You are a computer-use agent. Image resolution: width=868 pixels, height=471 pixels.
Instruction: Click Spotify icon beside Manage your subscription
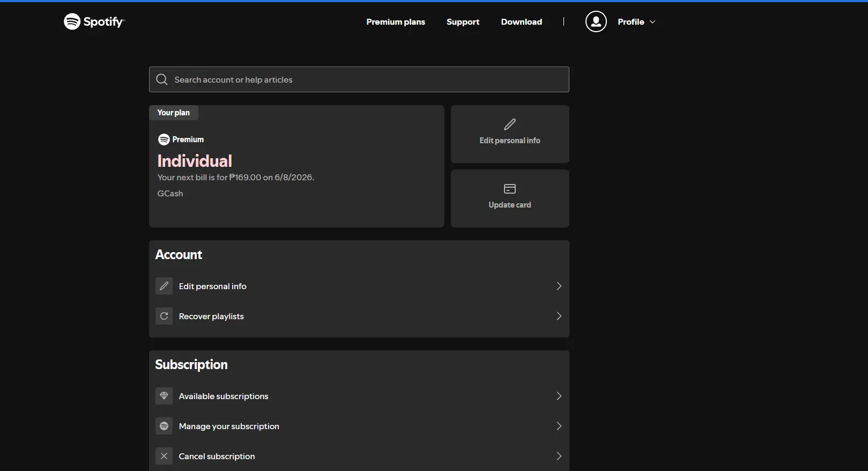tap(164, 426)
